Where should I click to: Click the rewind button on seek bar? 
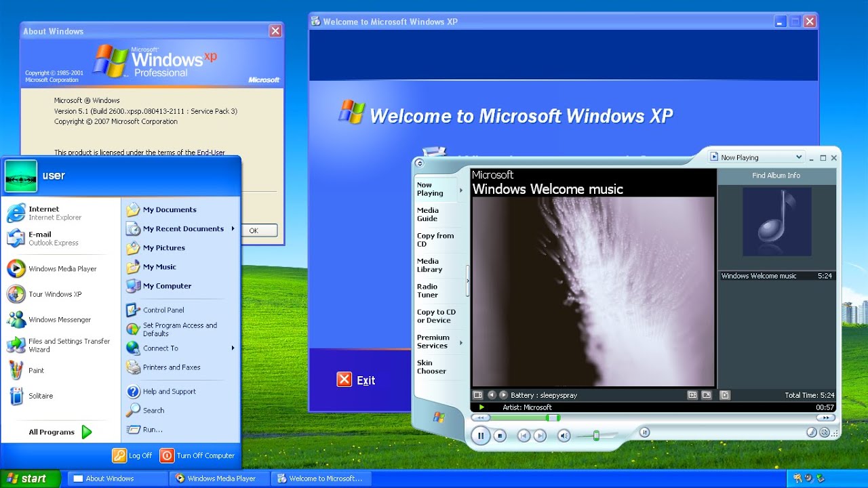pos(481,418)
